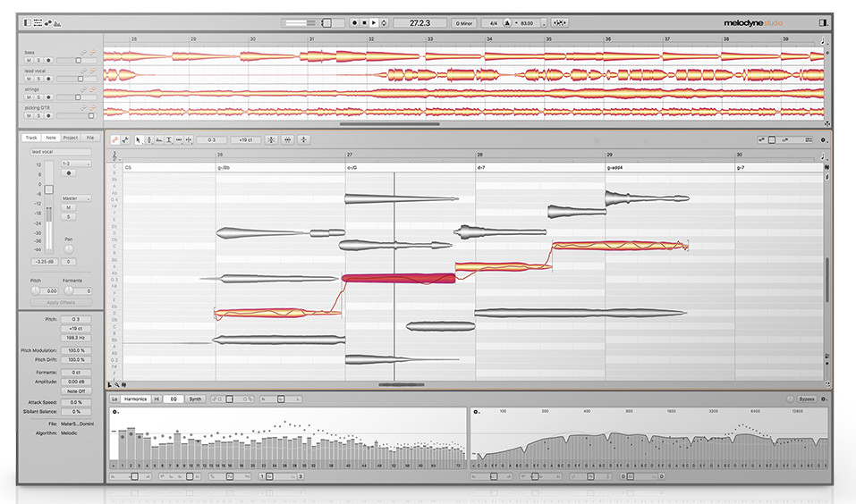
Task: Switch to the File tab
Action: pyautogui.click(x=90, y=138)
